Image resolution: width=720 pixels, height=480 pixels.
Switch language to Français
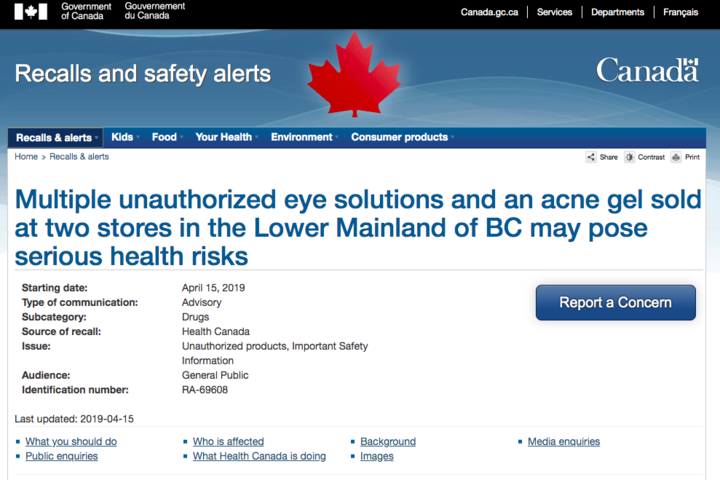tap(680, 12)
